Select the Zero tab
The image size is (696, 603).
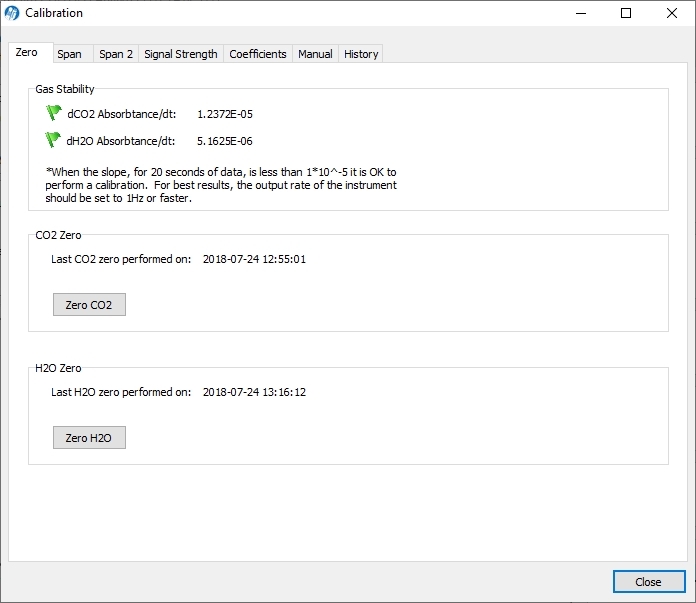[27, 52]
